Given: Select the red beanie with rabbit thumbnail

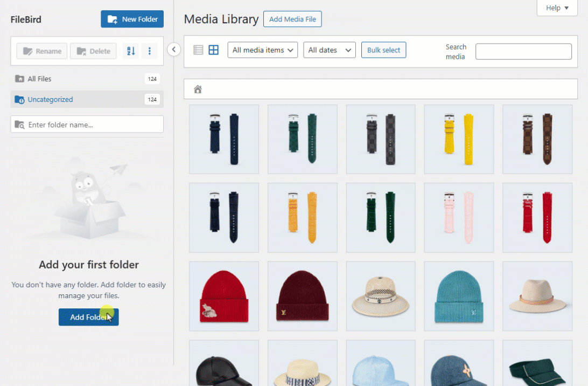Looking at the screenshot, I should click(x=224, y=297).
